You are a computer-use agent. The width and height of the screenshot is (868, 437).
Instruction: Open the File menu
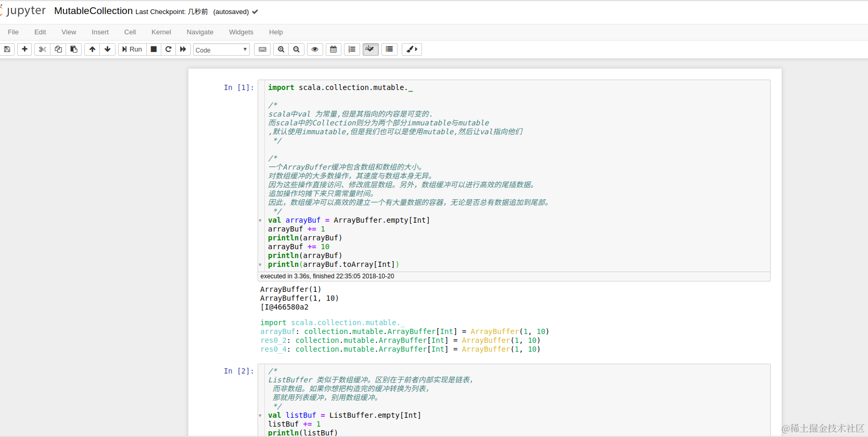coord(14,32)
